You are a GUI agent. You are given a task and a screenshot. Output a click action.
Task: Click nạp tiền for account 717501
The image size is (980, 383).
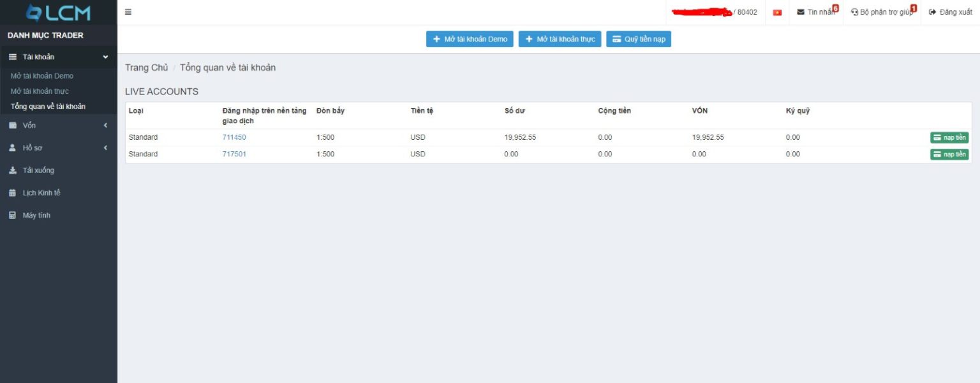(x=949, y=154)
